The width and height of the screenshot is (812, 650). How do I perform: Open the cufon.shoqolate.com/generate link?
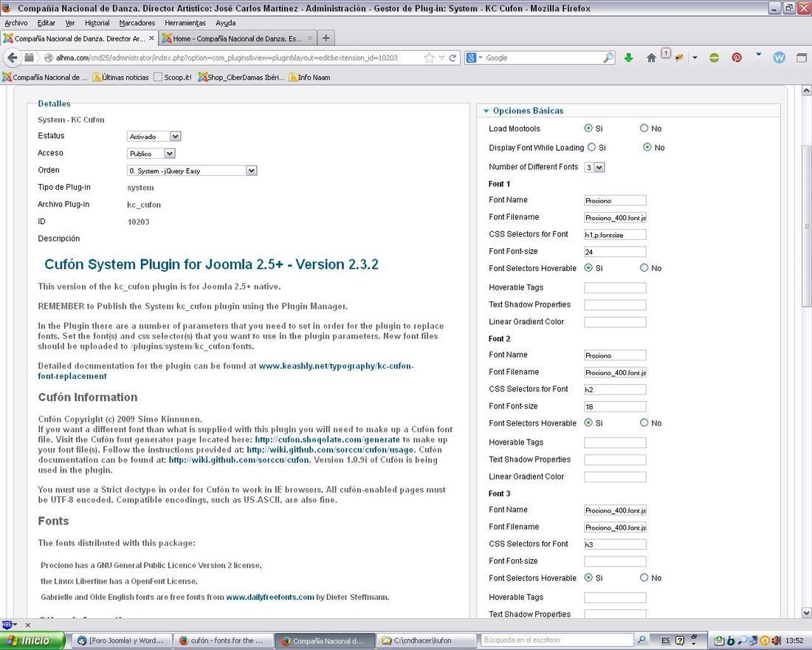[327, 439]
